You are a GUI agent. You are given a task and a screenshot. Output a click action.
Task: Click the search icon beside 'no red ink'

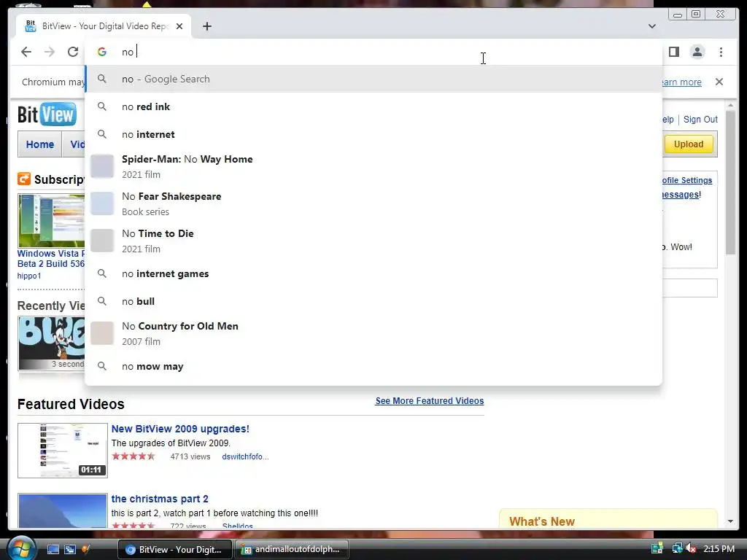(x=102, y=106)
